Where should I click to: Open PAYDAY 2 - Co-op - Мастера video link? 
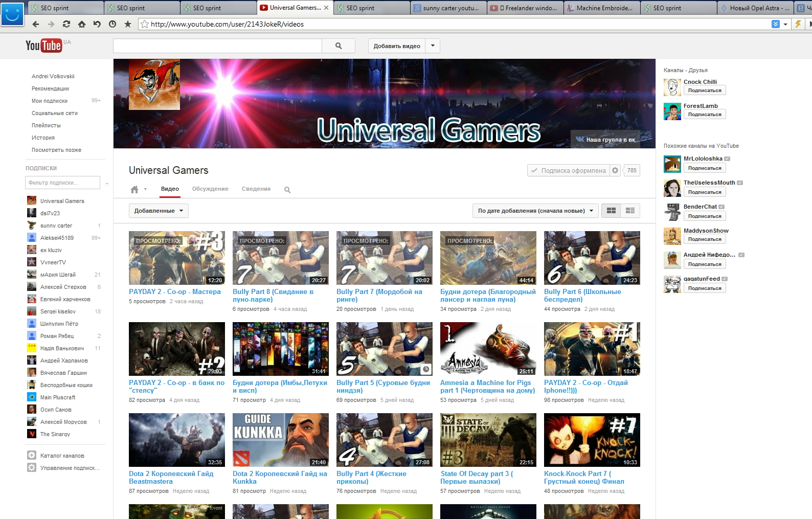click(x=175, y=291)
